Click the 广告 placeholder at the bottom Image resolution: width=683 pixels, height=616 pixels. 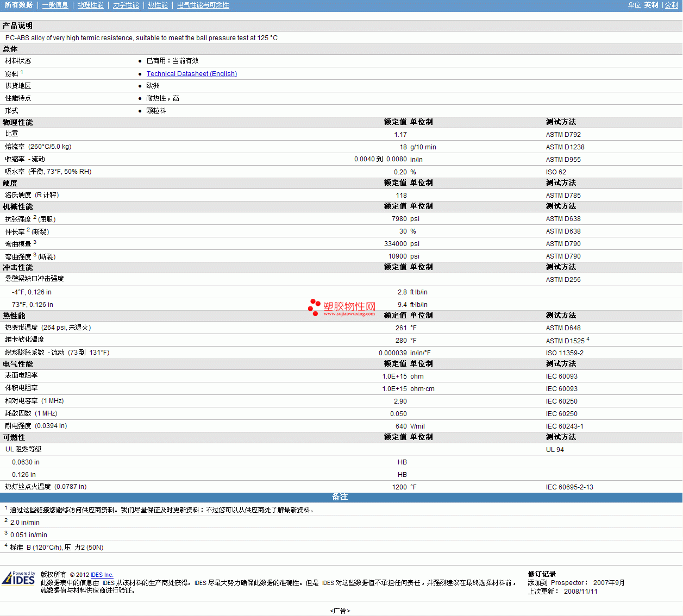pos(340,611)
